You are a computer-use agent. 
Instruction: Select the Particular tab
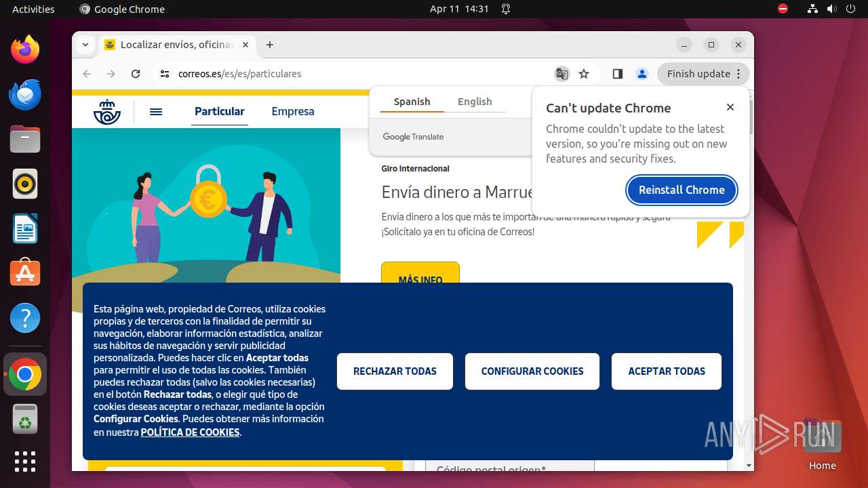click(x=220, y=112)
